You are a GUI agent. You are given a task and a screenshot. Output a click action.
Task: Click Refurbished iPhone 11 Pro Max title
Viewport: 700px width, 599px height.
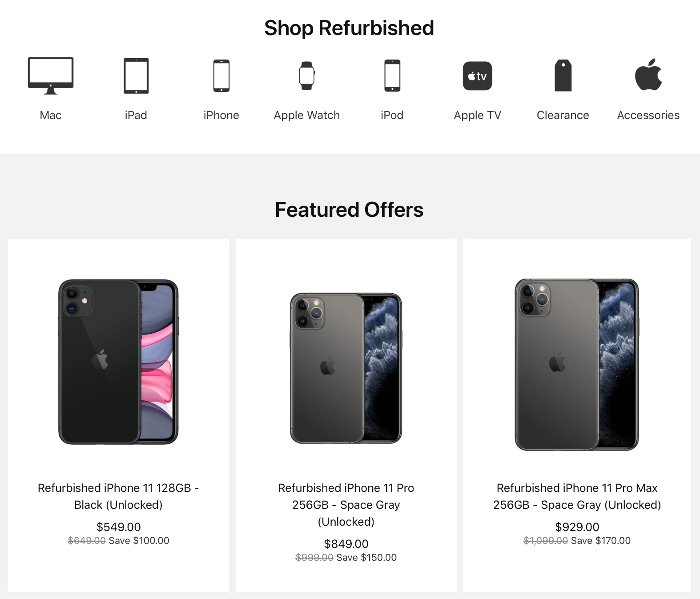coord(577,496)
